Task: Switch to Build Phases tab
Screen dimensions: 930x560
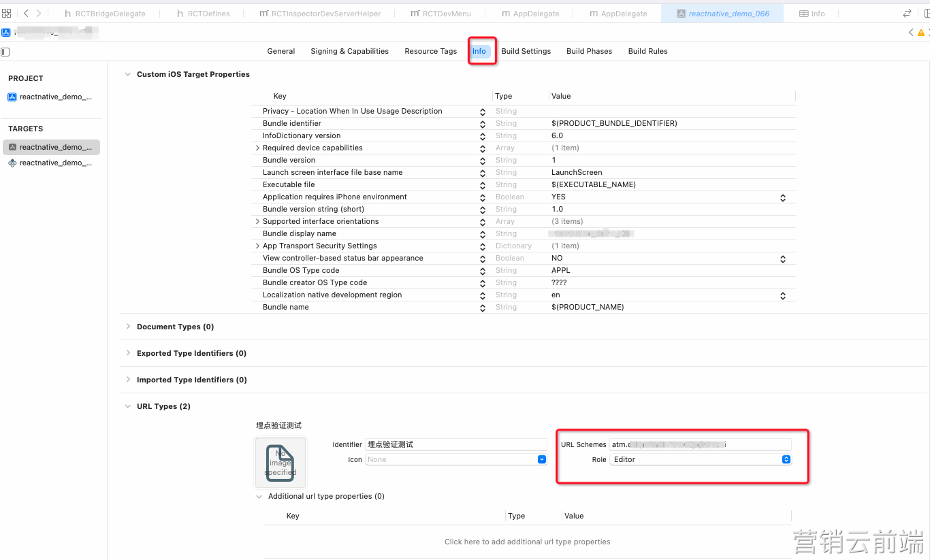Action: coord(590,51)
